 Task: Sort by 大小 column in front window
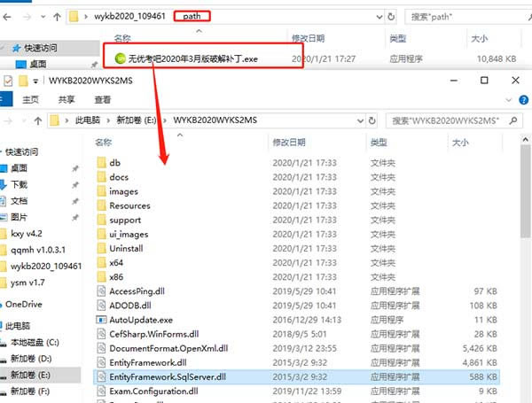(460, 143)
